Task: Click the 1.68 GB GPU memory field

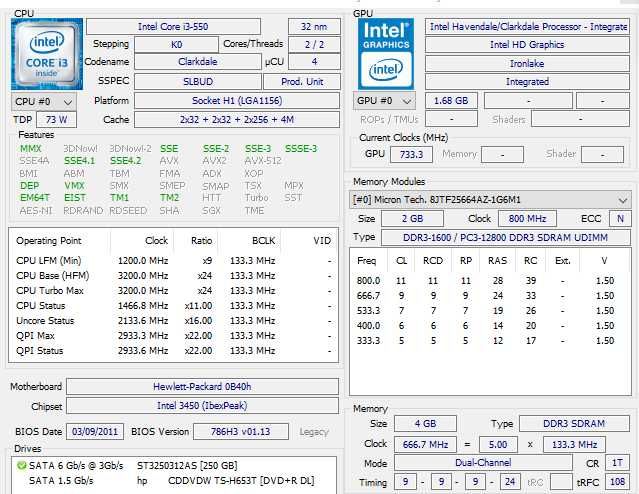Action: pos(451,101)
